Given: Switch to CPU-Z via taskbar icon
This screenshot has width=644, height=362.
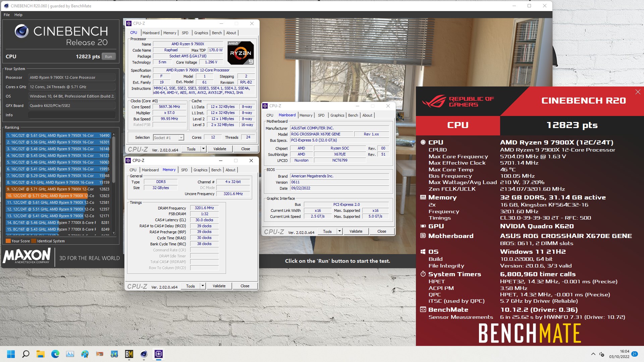Looking at the screenshot, I should (x=158, y=354).
